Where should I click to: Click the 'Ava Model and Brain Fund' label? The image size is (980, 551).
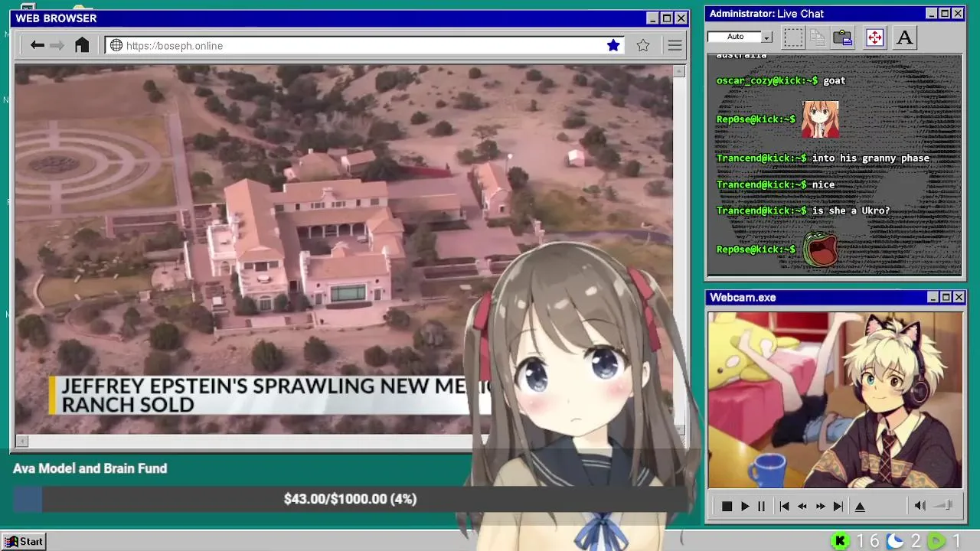(90, 468)
